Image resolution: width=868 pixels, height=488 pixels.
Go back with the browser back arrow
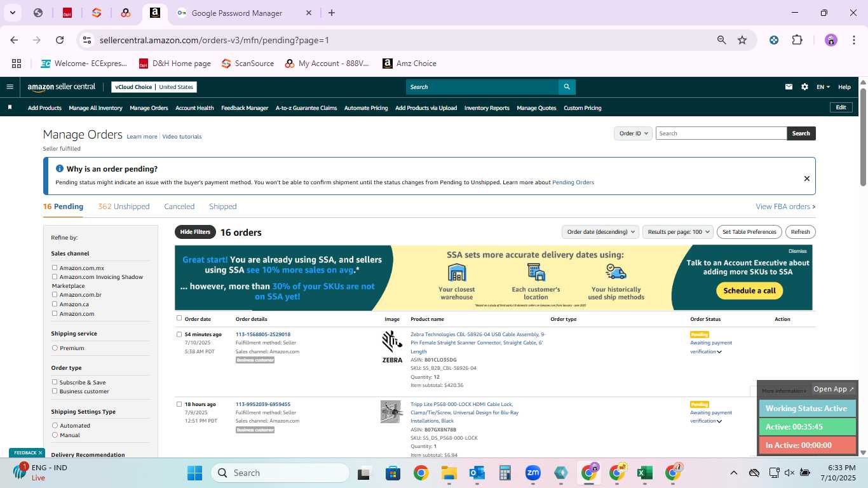click(x=14, y=40)
